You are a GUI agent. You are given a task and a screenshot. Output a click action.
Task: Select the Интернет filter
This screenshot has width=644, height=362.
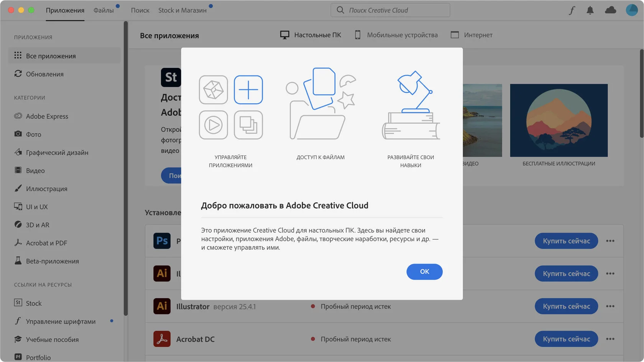[472, 35]
